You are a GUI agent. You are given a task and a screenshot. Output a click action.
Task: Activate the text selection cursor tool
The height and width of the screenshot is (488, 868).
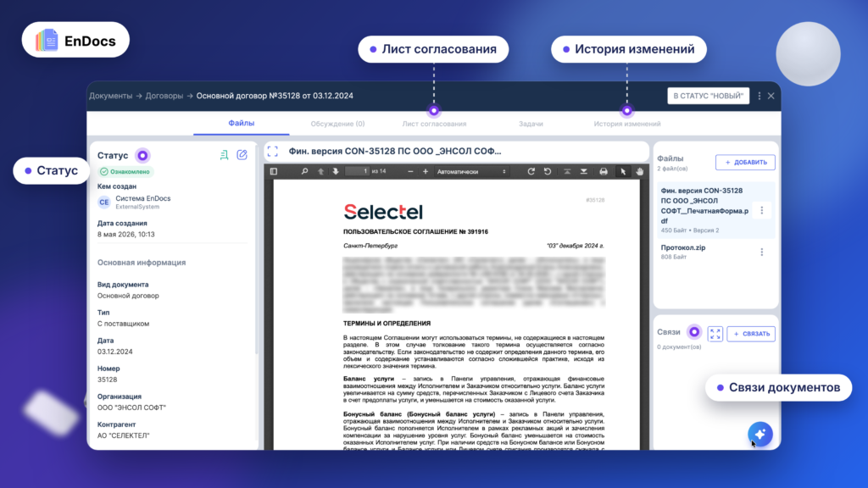(x=623, y=171)
